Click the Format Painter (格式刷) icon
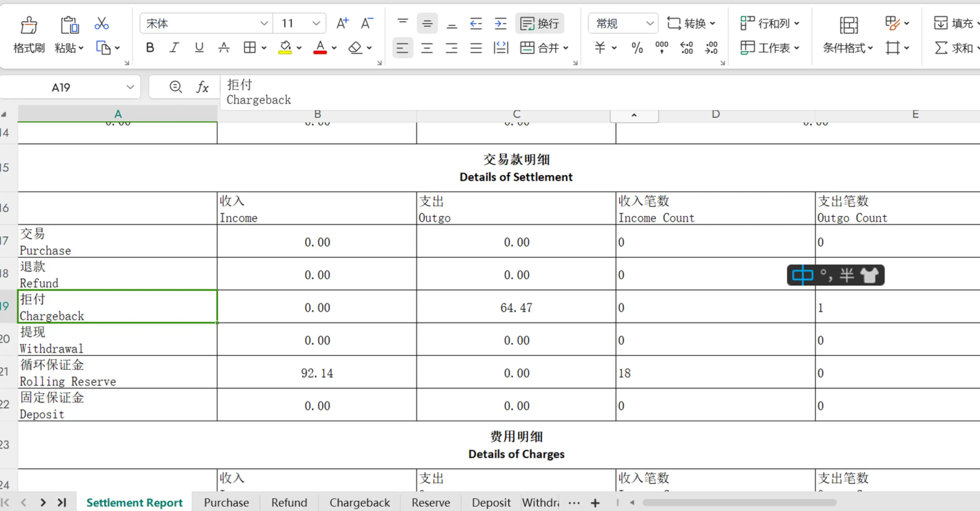The image size is (980, 511). coord(28,25)
